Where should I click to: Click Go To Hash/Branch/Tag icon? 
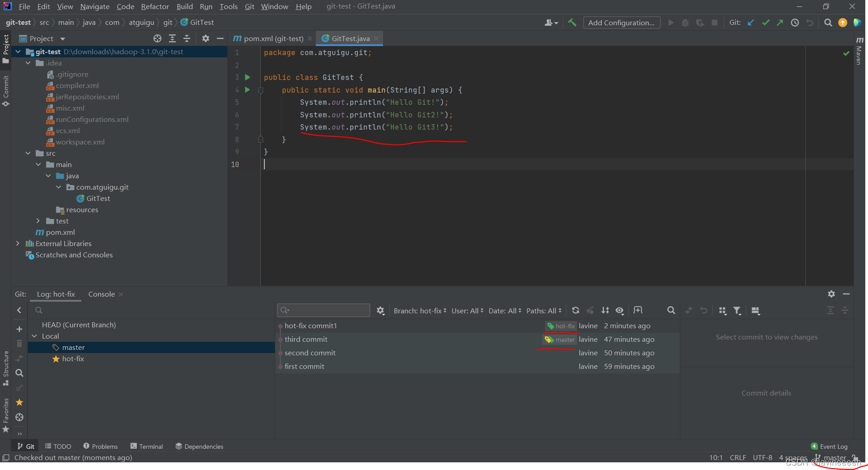click(x=637, y=310)
